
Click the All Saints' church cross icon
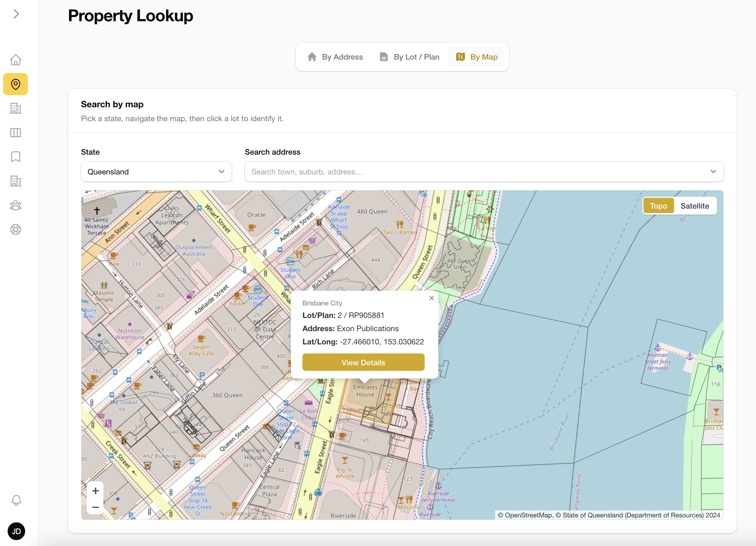point(97,210)
